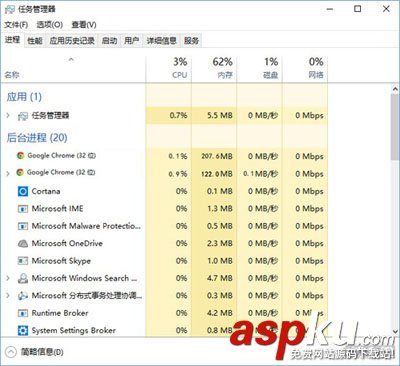The height and width of the screenshot is (366, 400).
Task: Open the 查看(V) menu
Action: [84, 25]
